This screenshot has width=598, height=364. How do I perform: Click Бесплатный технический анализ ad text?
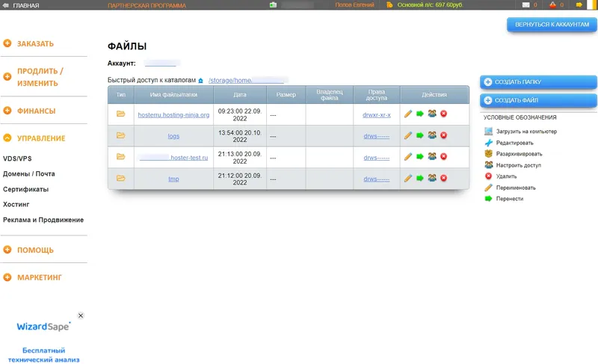43,355
